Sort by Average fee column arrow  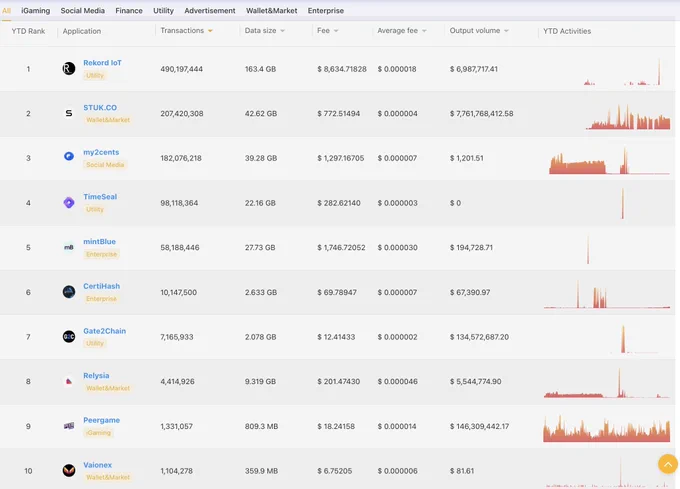tap(424, 31)
